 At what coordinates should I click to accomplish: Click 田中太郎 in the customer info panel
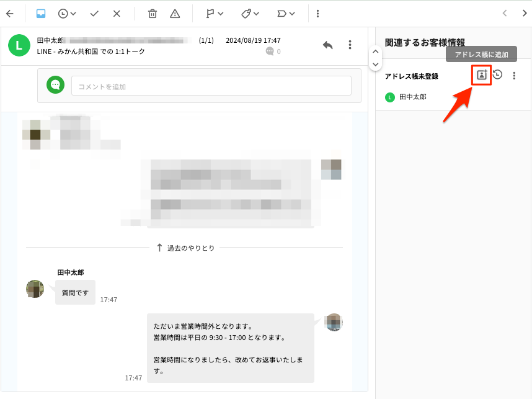point(412,97)
